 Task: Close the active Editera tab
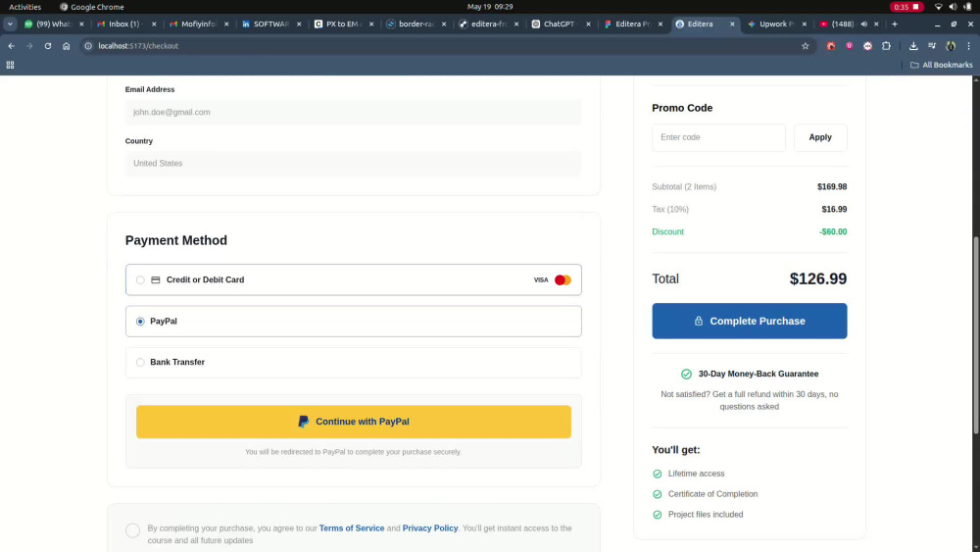pyautogui.click(x=732, y=24)
